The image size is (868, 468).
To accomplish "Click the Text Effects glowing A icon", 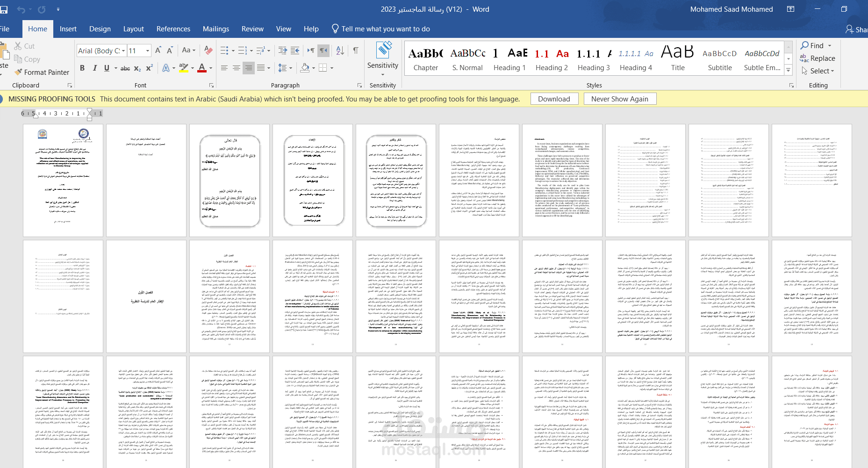I will [166, 68].
